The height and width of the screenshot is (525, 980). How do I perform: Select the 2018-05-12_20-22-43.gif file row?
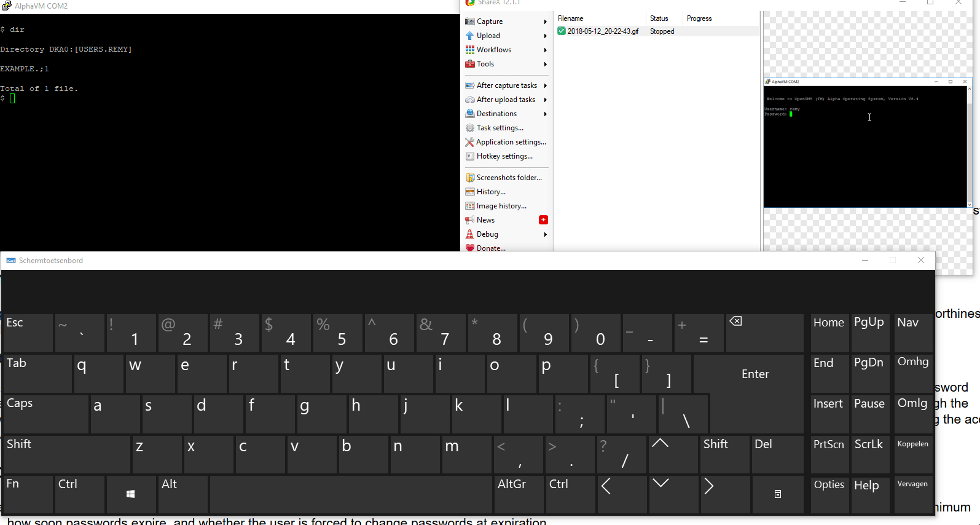[x=602, y=31]
